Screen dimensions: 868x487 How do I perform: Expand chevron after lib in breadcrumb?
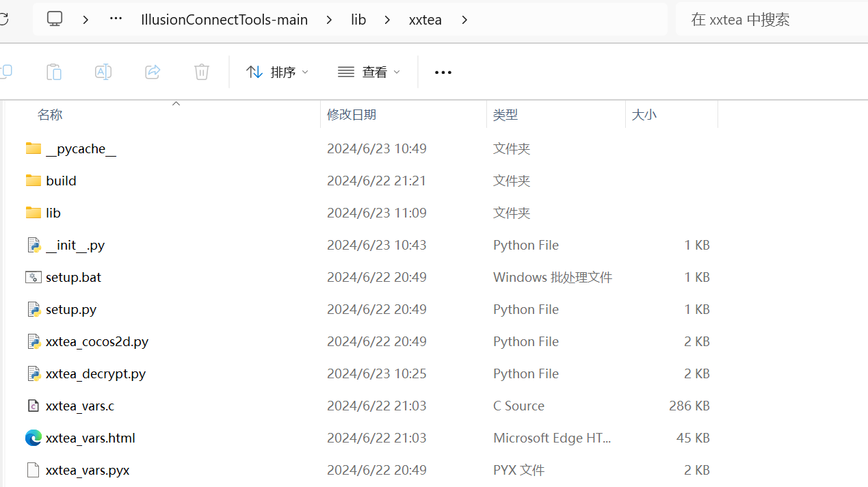(387, 20)
